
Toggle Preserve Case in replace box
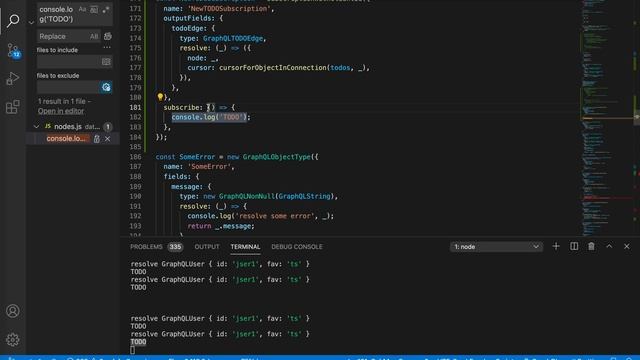tap(94, 36)
